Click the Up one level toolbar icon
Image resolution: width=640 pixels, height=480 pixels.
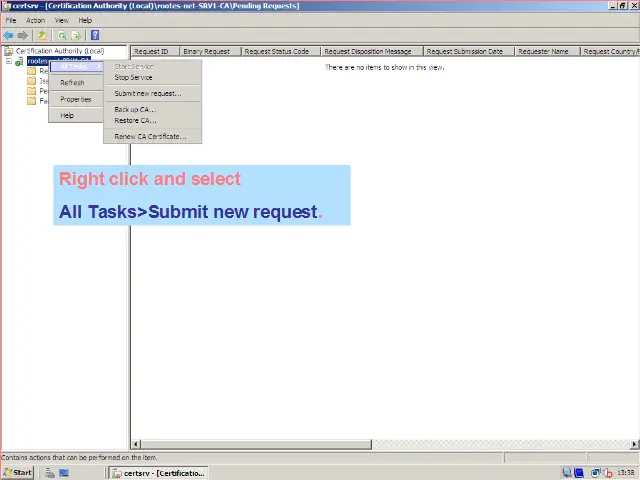click(x=43, y=35)
